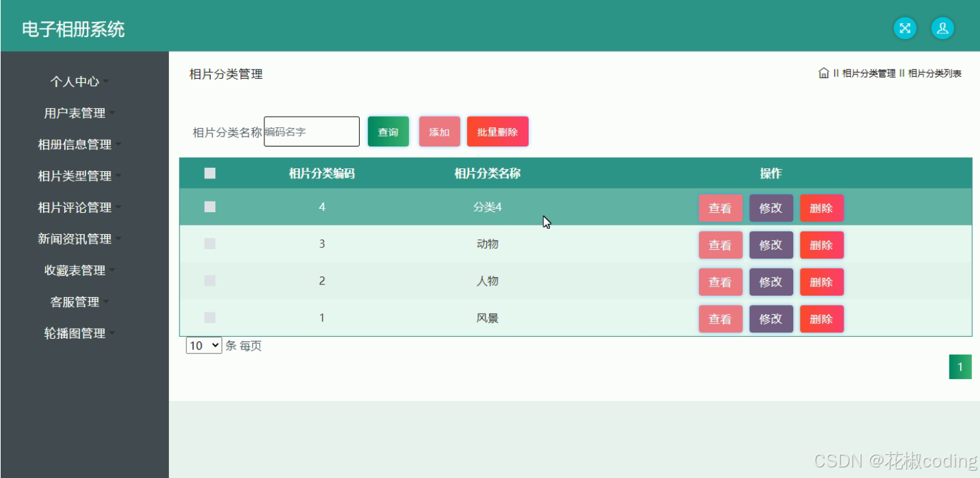The image size is (980, 478).
Task: Delete the 分类4 row with 删除
Action: 822,208
